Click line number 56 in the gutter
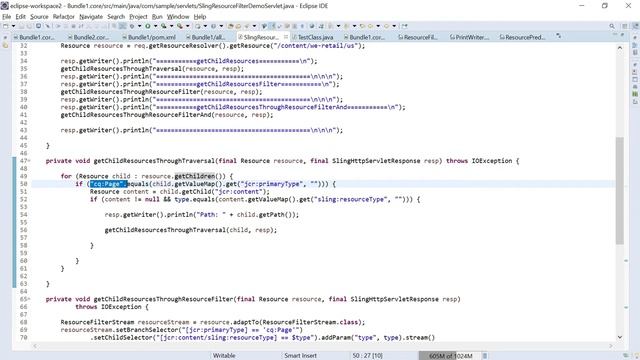The height and width of the screenshot is (360, 640). pyautogui.click(x=23, y=230)
